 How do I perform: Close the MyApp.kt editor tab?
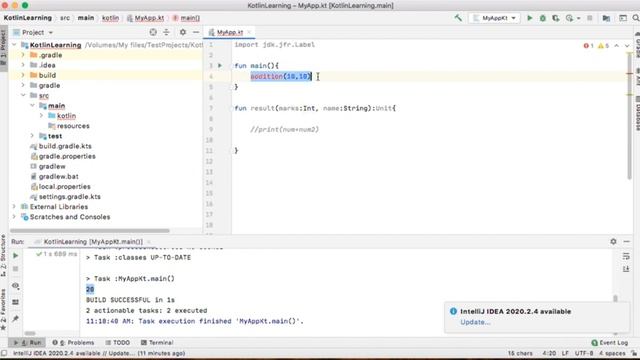249,32
